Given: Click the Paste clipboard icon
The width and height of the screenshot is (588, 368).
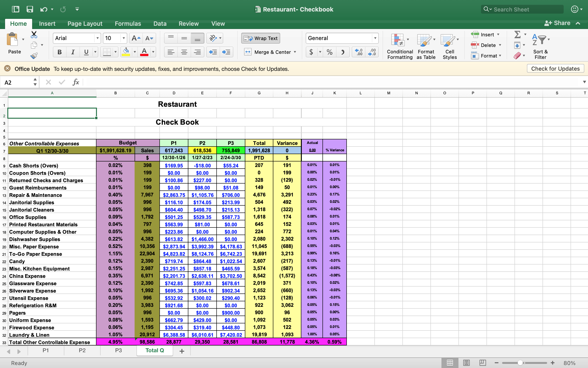Looking at the screenshot, I should pyautogui.click(x=12, y=39).
